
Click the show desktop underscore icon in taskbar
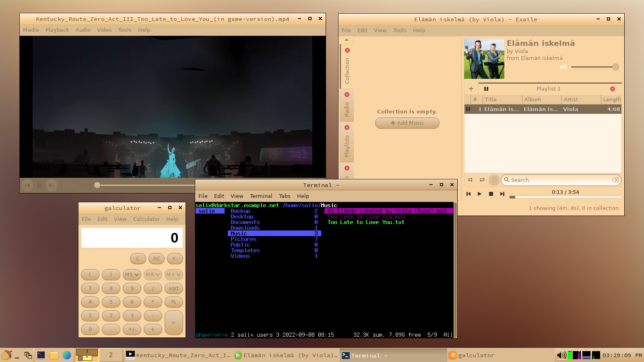(17, 355)
